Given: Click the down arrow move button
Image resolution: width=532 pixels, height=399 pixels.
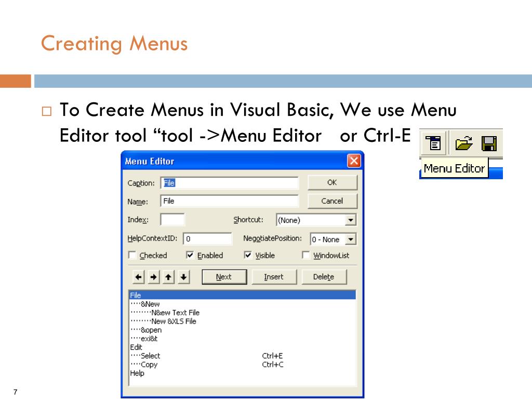Looking at the screenshot, I should [183, 277].
